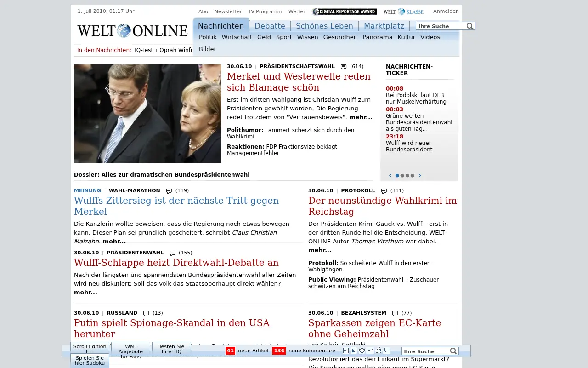Screen dimensions: 588x368
Task: Click the Spielen Sie hier Sudoku button
Action: [90, 360]
